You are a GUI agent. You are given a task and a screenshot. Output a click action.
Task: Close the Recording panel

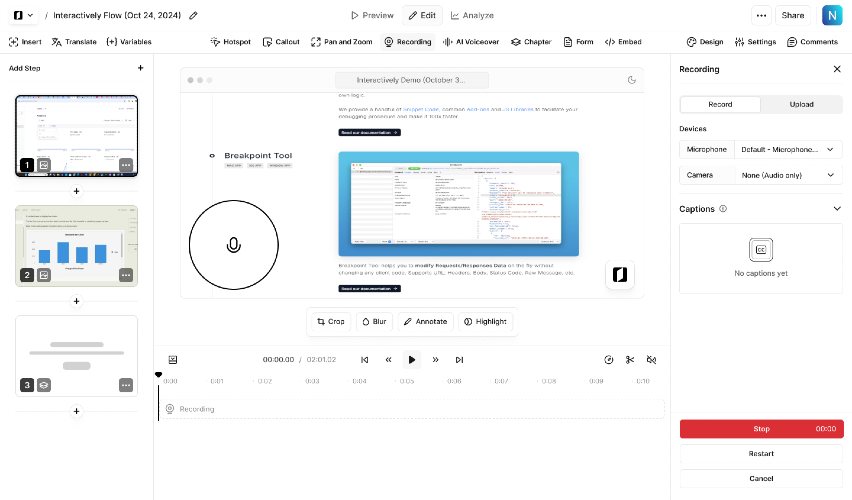point(837,69)
